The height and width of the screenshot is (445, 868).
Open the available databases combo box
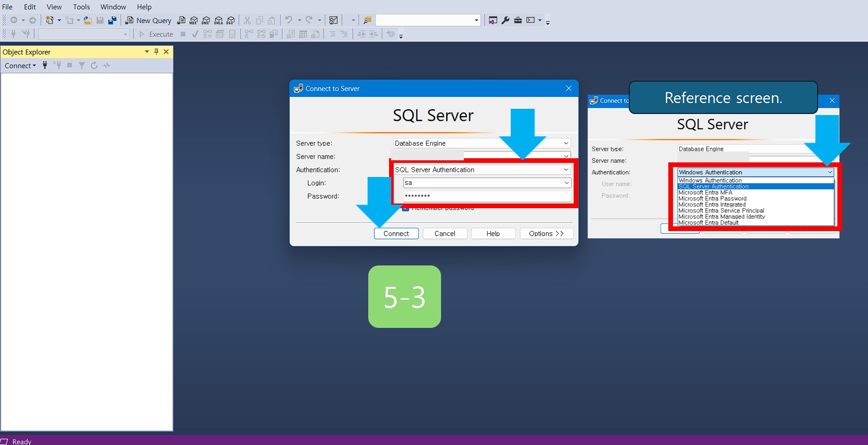[x=84, y=34]
